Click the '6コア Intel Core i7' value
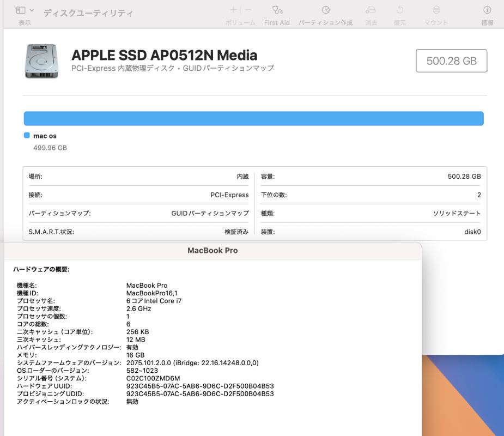504x436 pixels. point(154,301)
